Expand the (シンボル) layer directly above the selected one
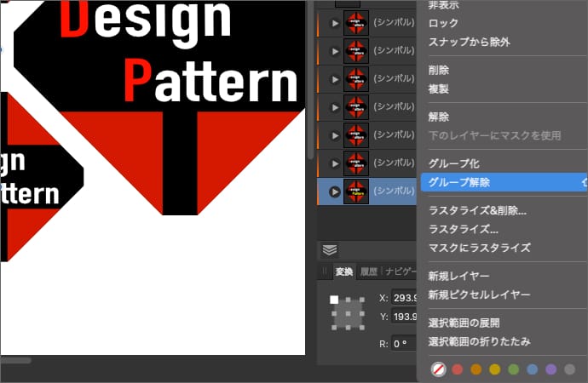Image resolution: width=588 pixels, height=383 pixels. 334,161
